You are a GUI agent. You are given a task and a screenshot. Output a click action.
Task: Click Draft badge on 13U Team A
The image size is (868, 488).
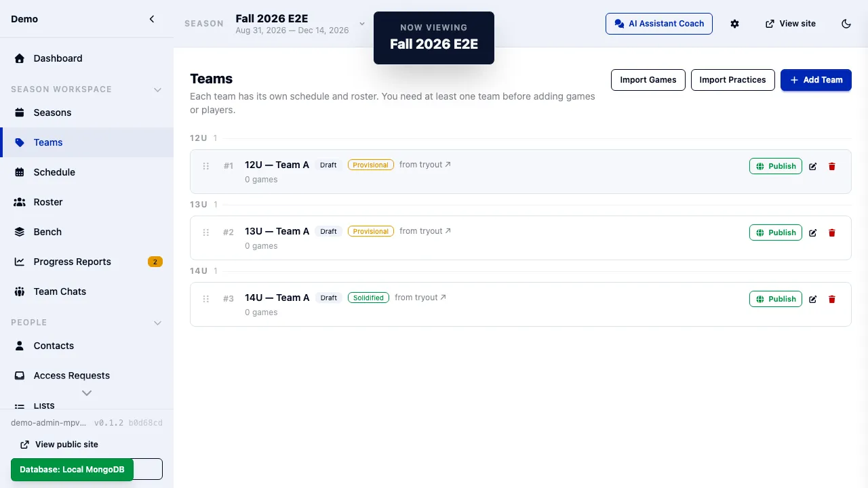(x=329, y=231)
